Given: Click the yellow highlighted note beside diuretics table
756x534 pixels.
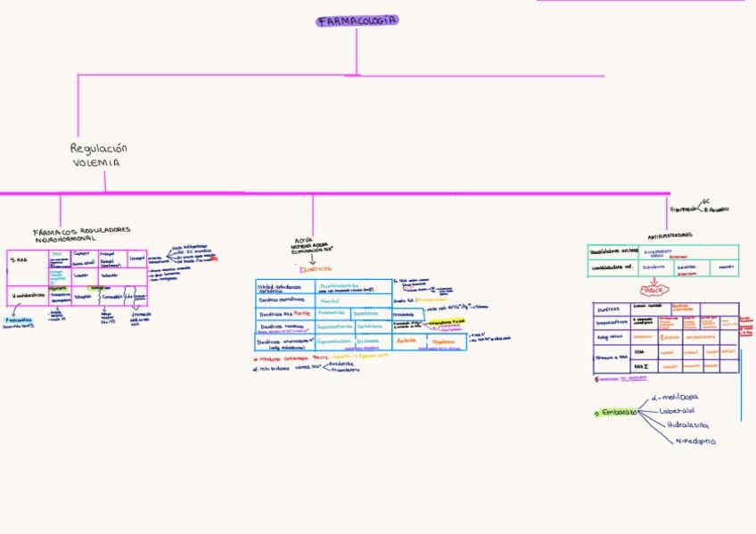Looking at the screenshot, I should [447, 322].
